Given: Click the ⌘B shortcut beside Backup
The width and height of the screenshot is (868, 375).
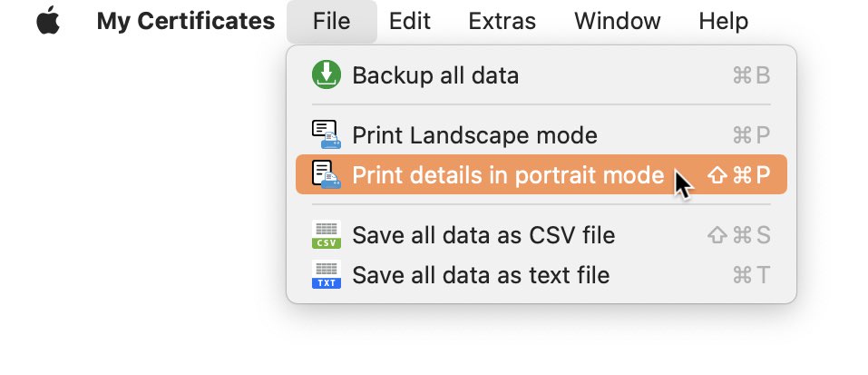Looking at the screenshot, I should (x=751, y=75).
